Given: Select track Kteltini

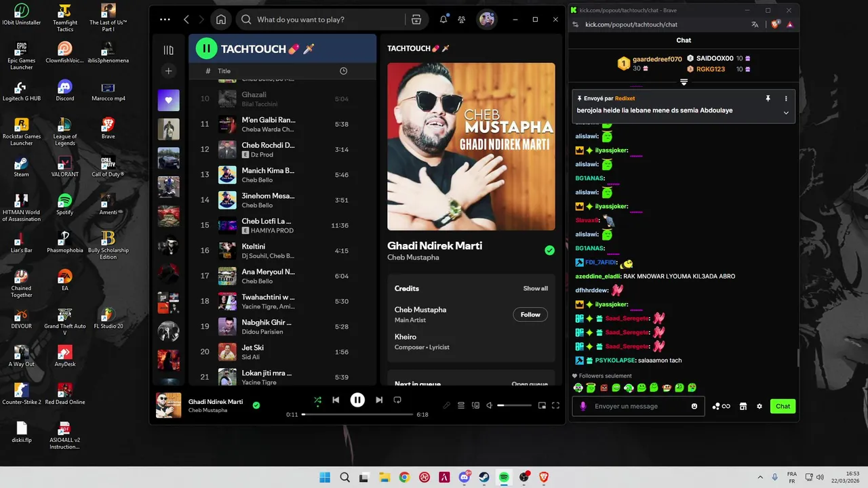Looking at the screenshot, I should (x=282, y=251).
